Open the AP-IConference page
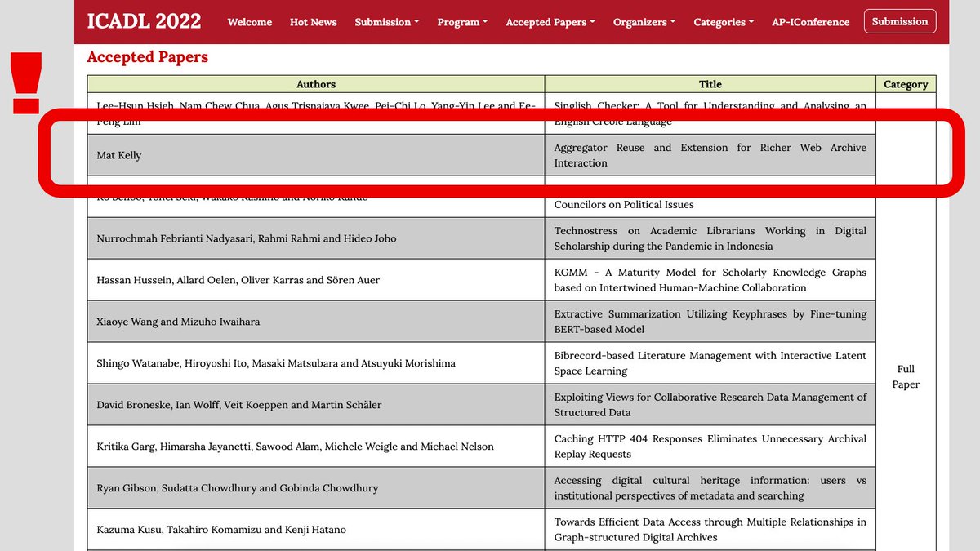 [x=811, y=22]
